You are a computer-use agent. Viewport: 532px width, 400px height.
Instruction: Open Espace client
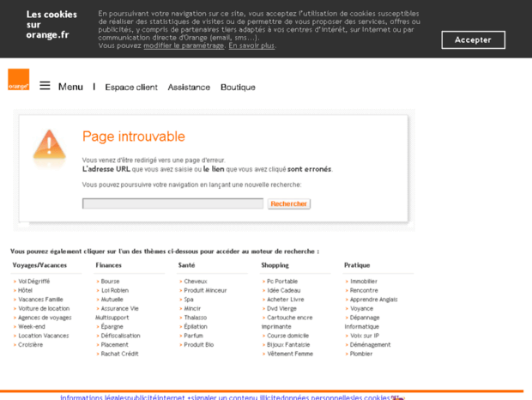[x=131, y=88]
